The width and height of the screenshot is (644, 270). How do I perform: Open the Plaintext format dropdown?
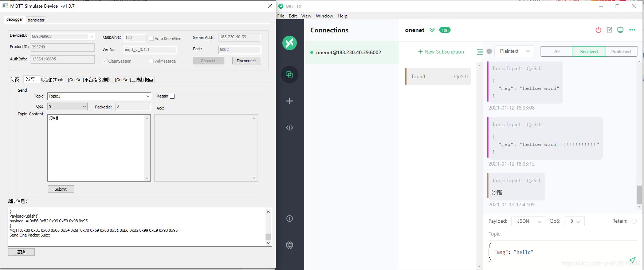pos(514,51)
